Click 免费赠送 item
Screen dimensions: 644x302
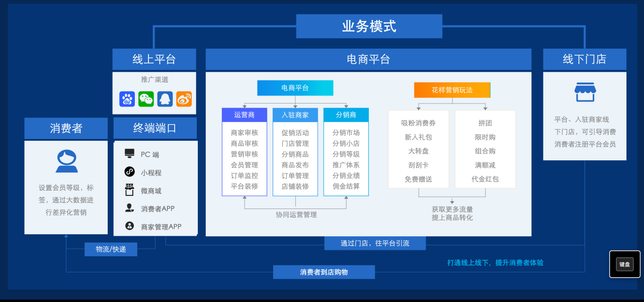coord(419,179)
